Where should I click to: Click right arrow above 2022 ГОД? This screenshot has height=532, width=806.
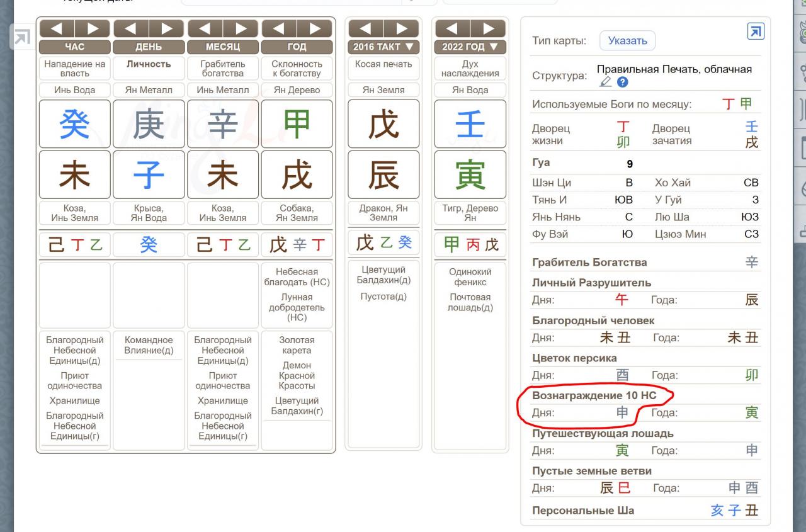pos(488,28)
